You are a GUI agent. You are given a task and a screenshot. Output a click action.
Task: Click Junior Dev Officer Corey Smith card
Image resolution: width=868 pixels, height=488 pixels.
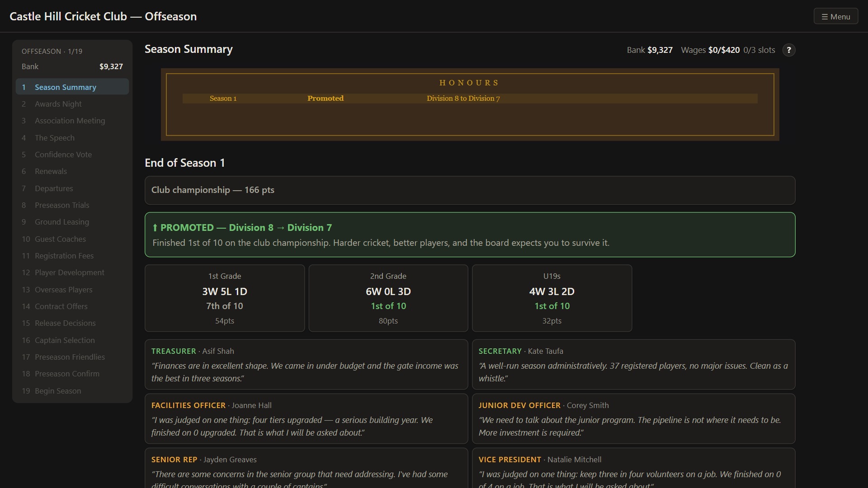click(633, 419)
